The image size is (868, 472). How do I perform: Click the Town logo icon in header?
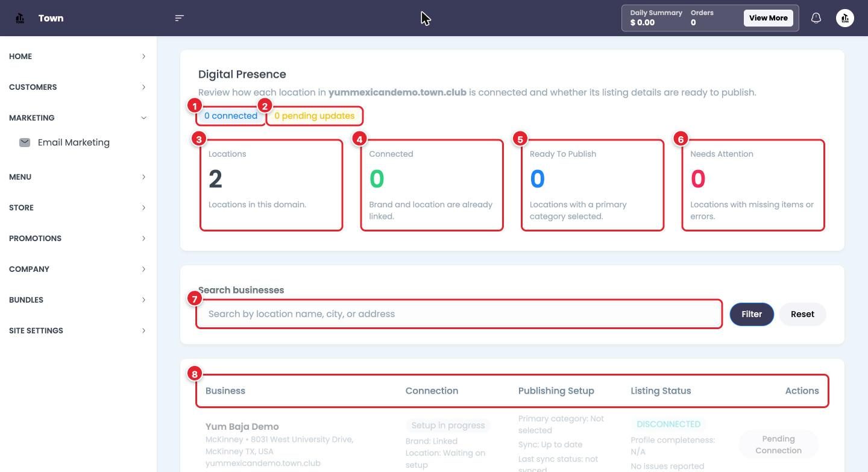tap(20, 18)
